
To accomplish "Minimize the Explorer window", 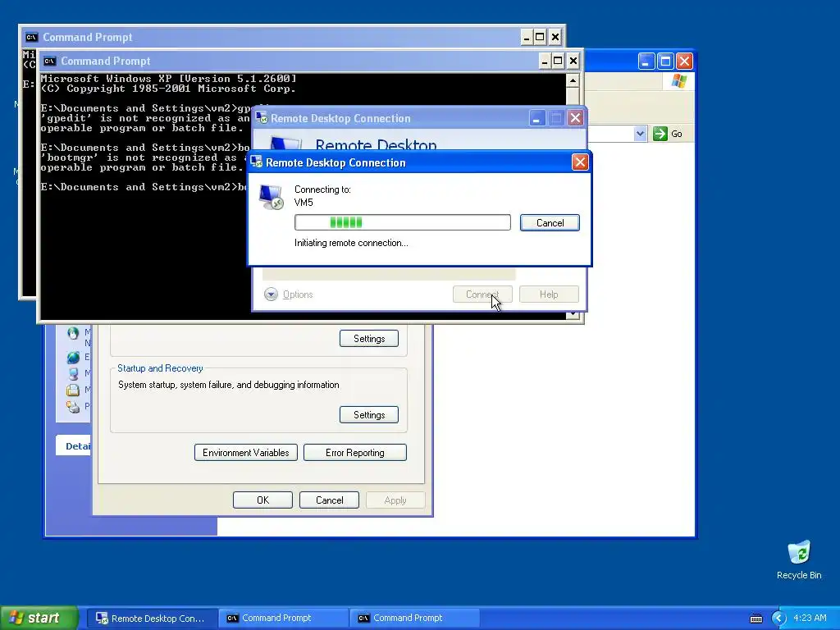I will click(x=646, y=61).
